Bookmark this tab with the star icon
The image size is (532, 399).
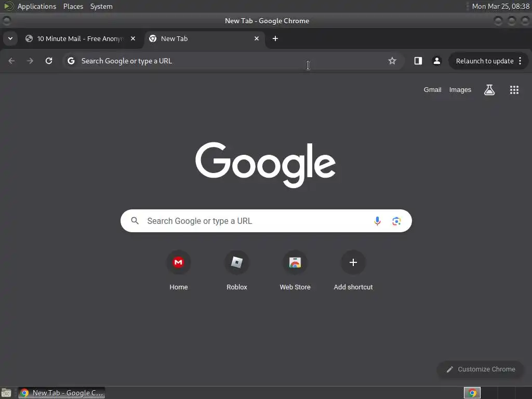[392, 61]
